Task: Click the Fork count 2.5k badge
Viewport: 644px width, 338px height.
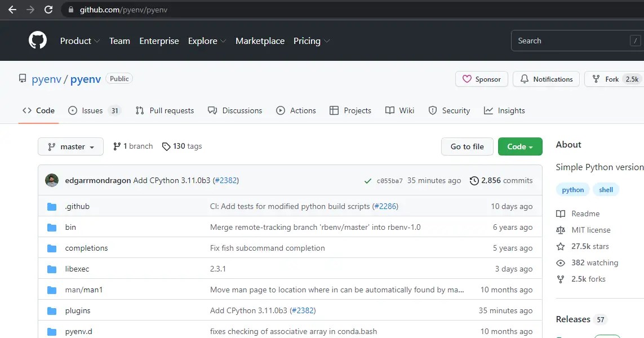Action: (x=632, y=79)
